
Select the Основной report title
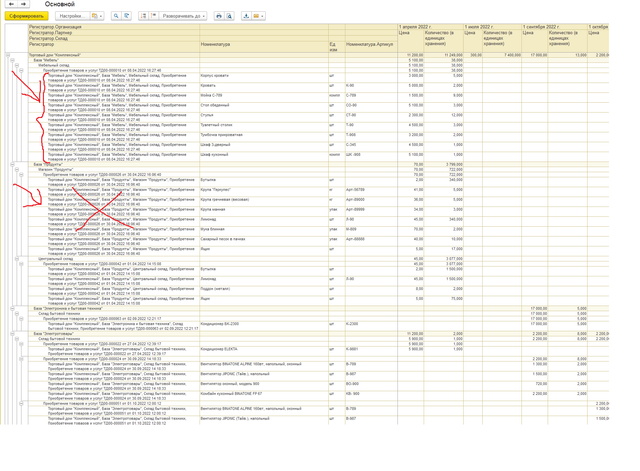60,4
